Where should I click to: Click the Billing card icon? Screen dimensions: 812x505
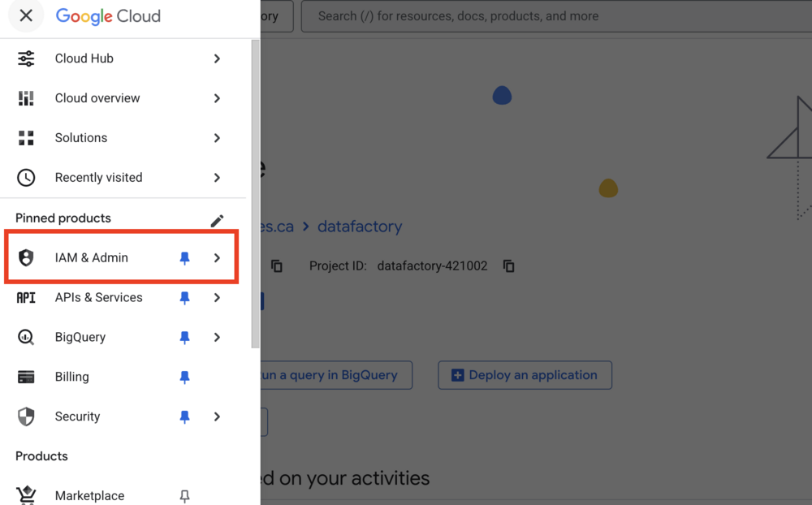pos(26,377)
